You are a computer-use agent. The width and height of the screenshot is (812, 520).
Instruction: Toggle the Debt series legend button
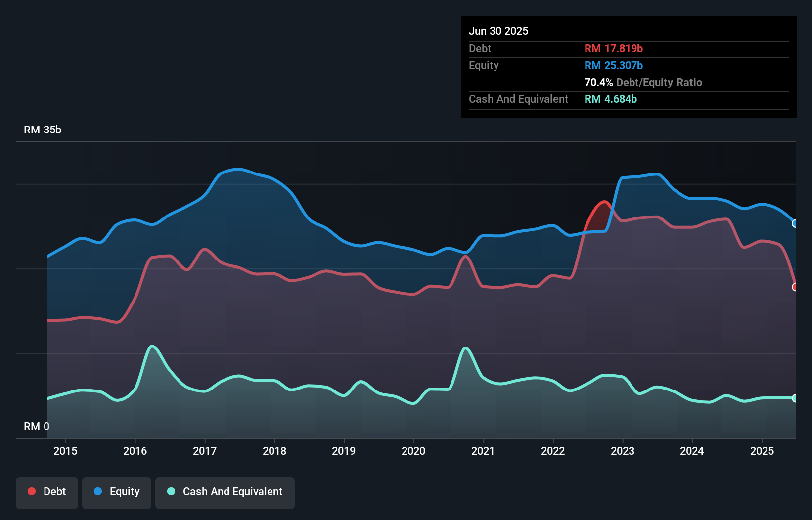click(47, 492)
